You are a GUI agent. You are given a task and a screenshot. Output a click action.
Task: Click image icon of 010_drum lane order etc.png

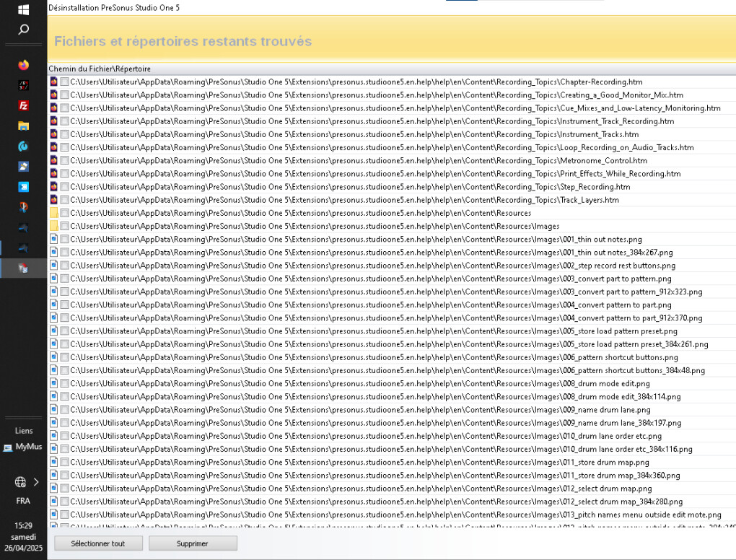[x=54, y=436]
